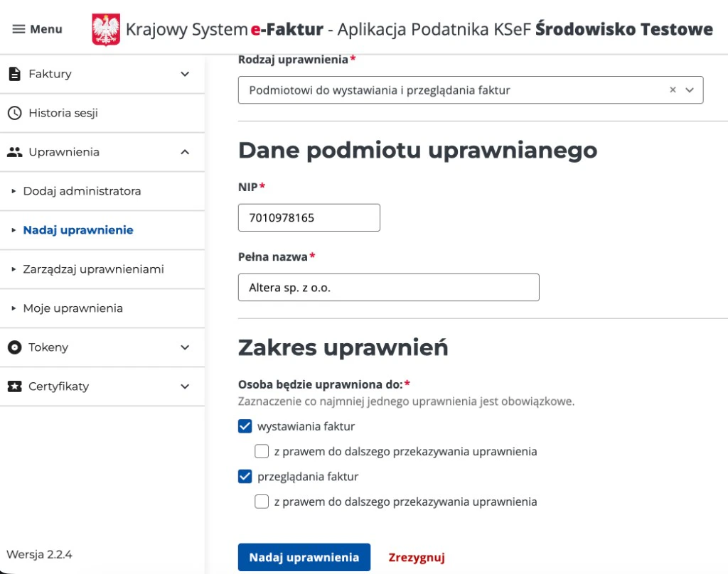Click the Faktury sidebar label
The width and height of the screenshot is (728, 574).
(x=50, y=74)
